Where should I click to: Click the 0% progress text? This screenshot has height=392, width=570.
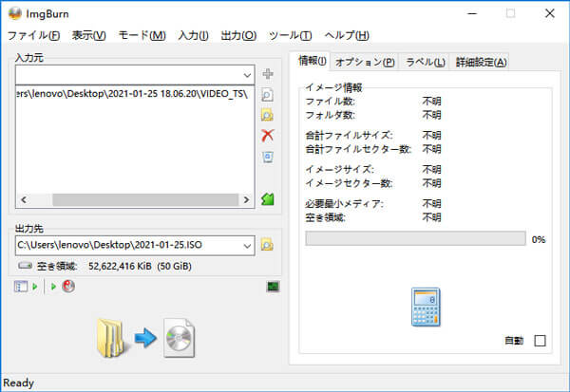click(539, 240)
